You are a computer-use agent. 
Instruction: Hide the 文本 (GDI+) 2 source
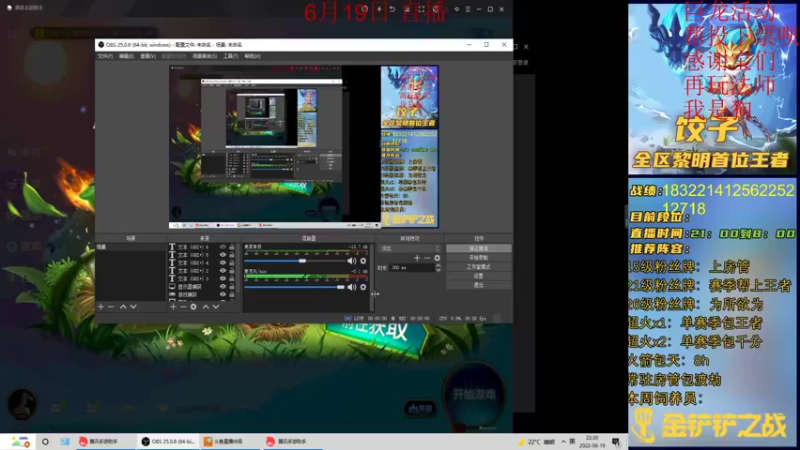(222, 270)
